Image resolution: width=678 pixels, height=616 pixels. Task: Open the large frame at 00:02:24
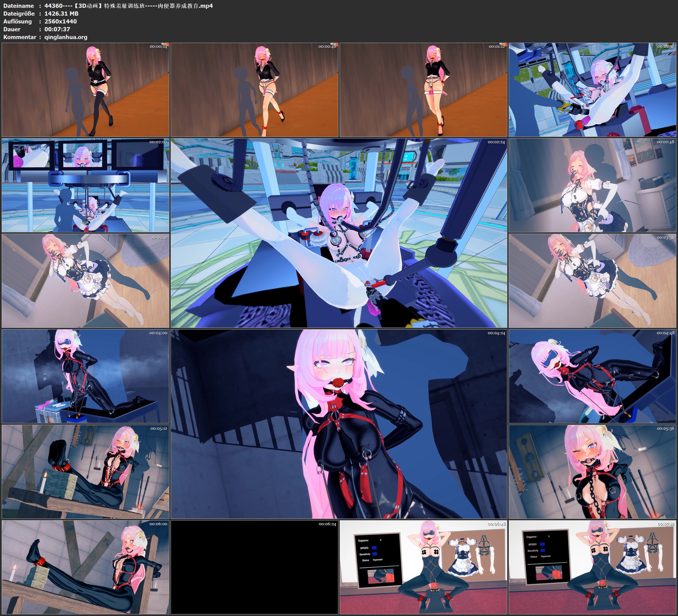(x=339, y=233)
